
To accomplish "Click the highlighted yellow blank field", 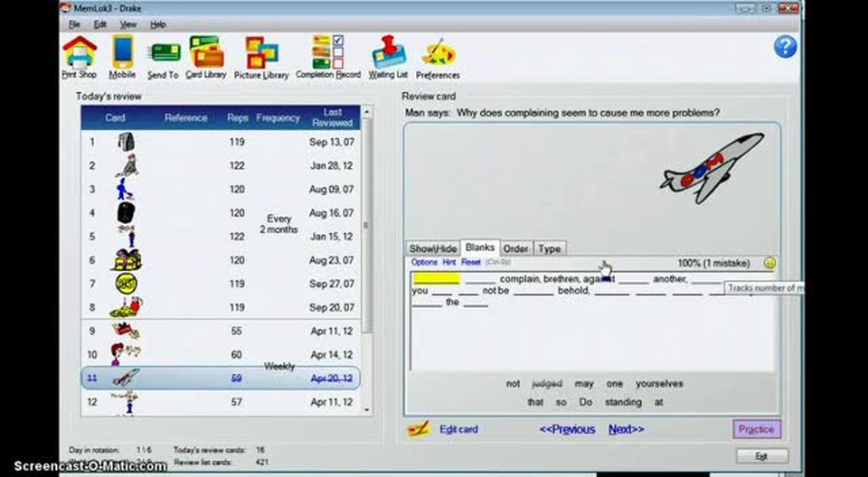I will point(436,279).
